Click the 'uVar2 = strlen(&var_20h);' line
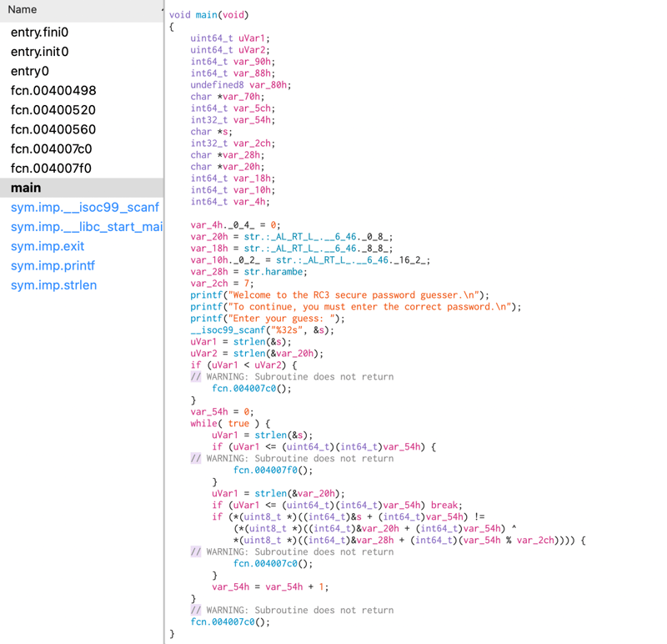The height and width of the screenshot is (644, 667). pyautogui.click(x=257, y=354)
